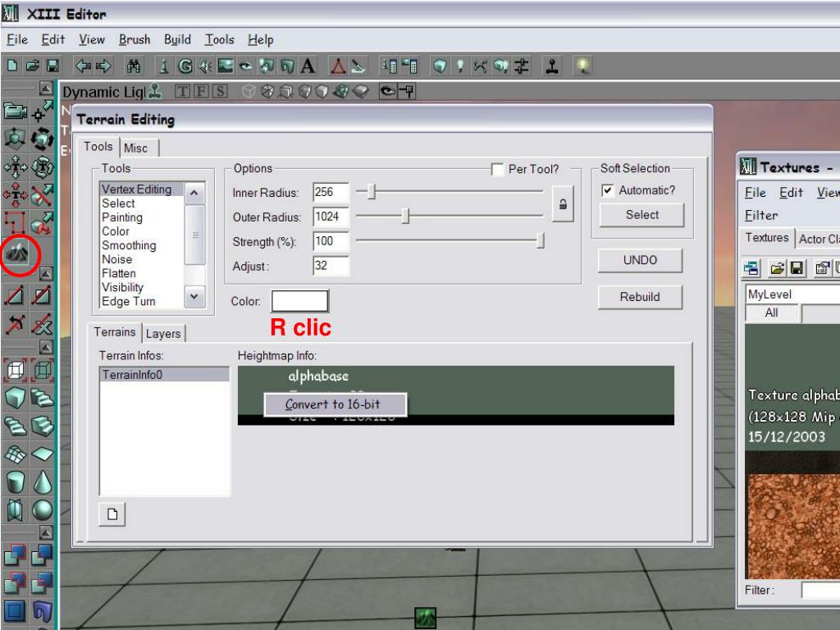
Task: Enable the Per Tool? checkbox
Action: click(497, 170)
